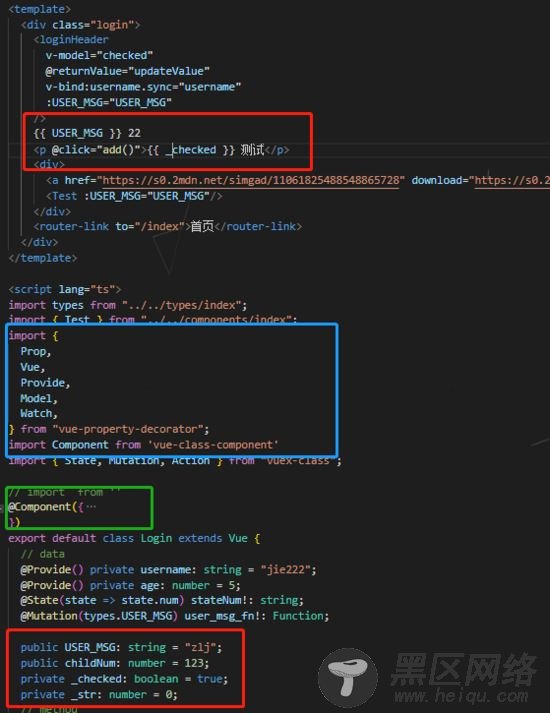Click the router-link to="/index" attribute
This screenshot has width=550, height=713.
150,226
